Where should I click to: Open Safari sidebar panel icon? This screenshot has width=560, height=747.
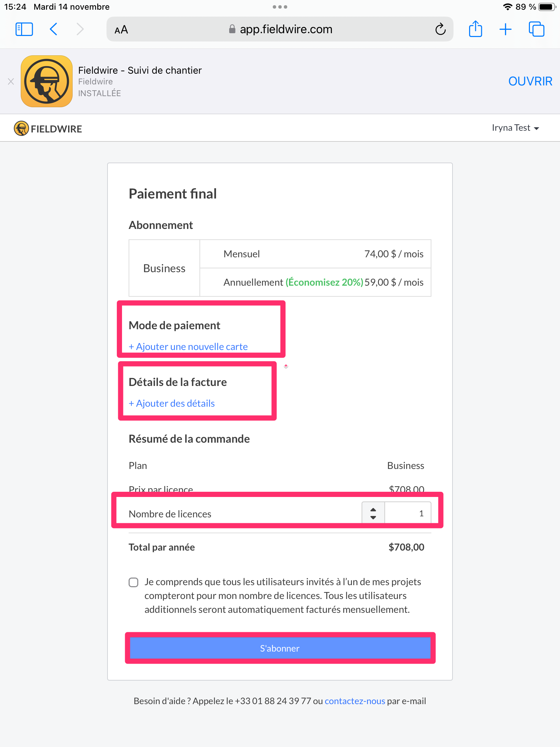coord(24,29)
